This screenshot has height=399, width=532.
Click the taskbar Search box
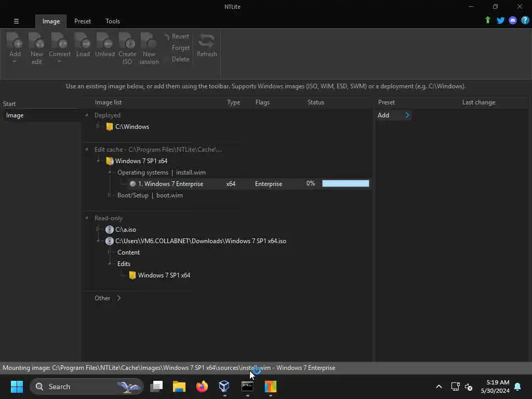click(x=87, y=387)
